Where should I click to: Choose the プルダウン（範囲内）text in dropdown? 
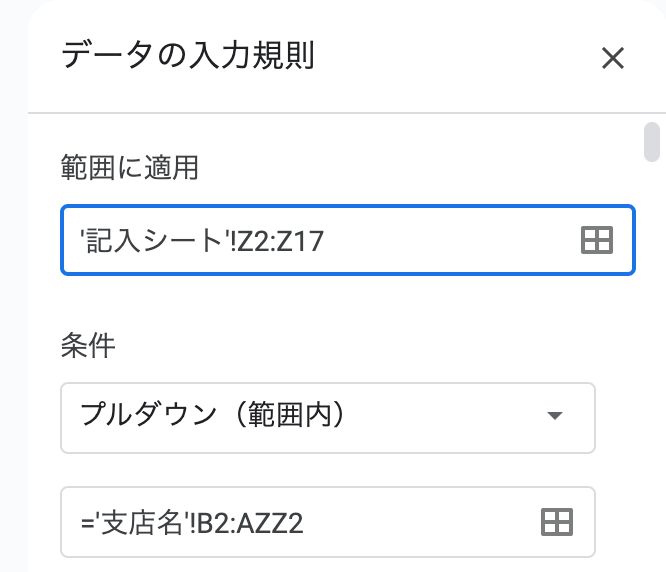pos(212,415)
